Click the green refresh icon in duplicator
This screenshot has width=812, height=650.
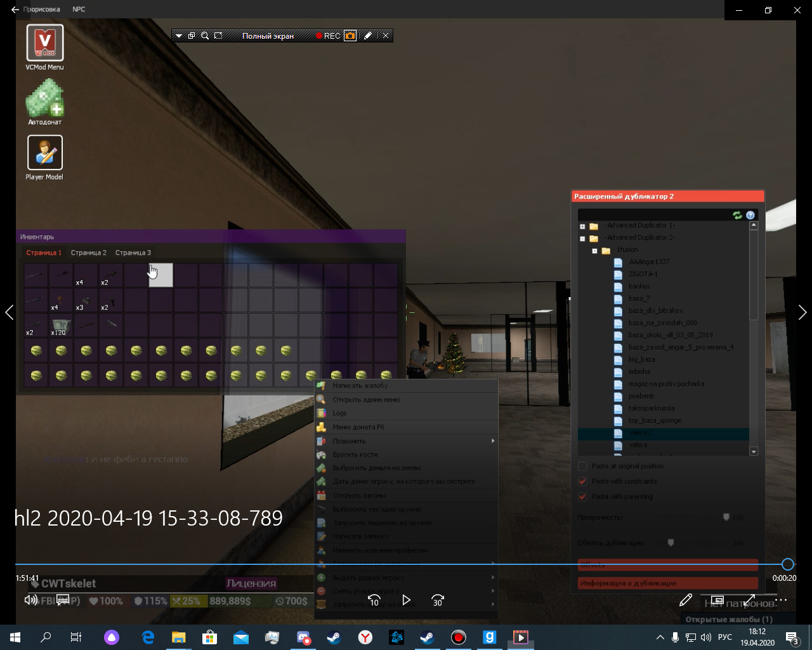click(x=737, y=215)
